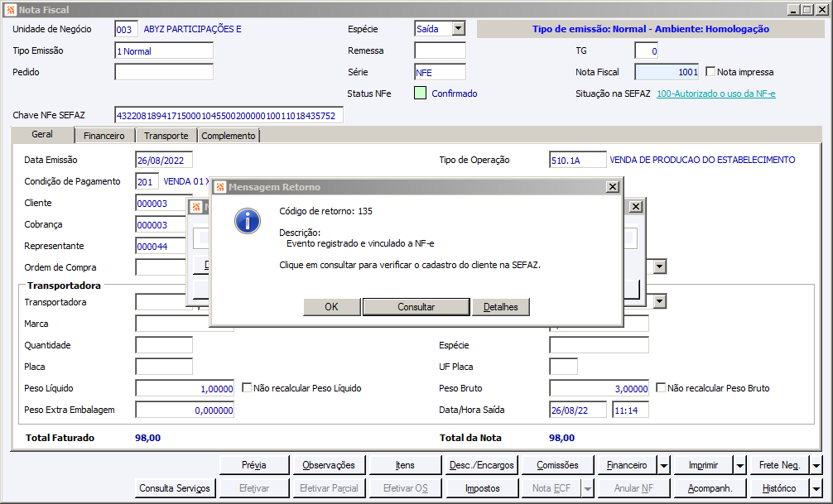This screenshot has height=504, width=833.
Task: Click the Placa input field
Action: pyautogui.click(x=164, y=367)
